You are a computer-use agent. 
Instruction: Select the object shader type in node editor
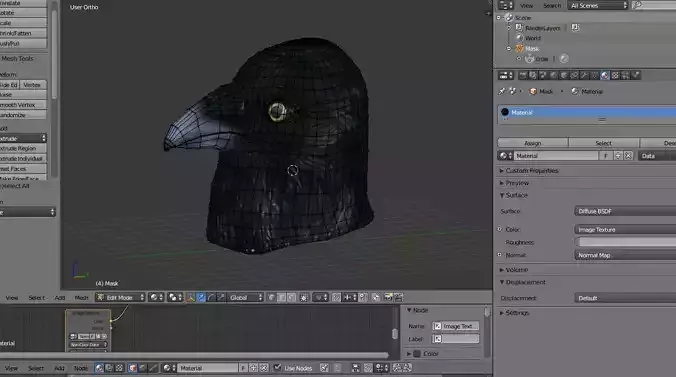(133, 368)
